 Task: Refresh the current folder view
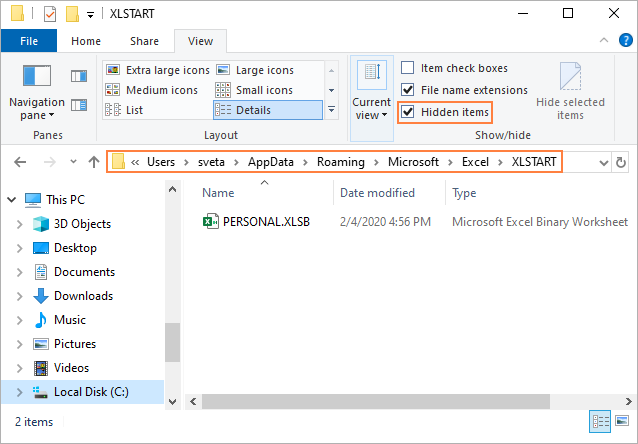pos(621,162)
